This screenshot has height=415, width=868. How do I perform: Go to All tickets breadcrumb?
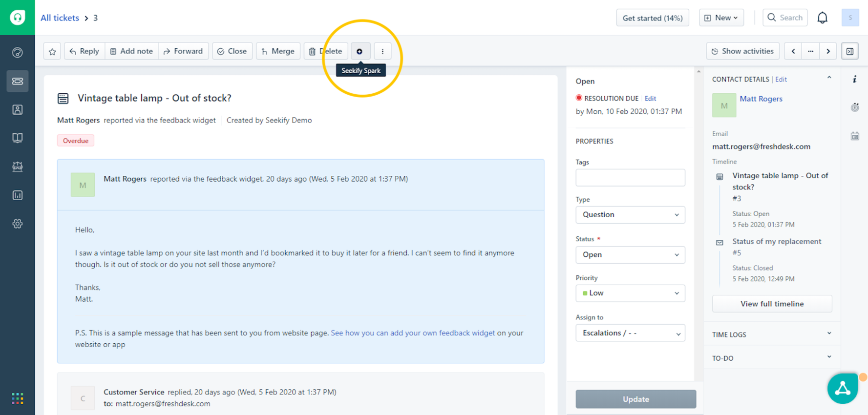(60, 18)
